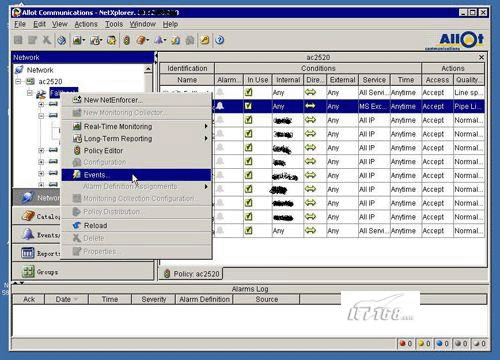Screen dimensions: 500x360
Task: Select Reload in the context menu
Action: point(136,226)
